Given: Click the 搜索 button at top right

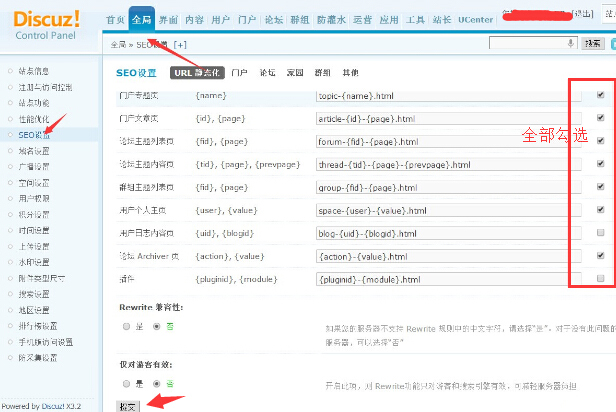Looking at the screenshot, I should click(x=593, y=43).
